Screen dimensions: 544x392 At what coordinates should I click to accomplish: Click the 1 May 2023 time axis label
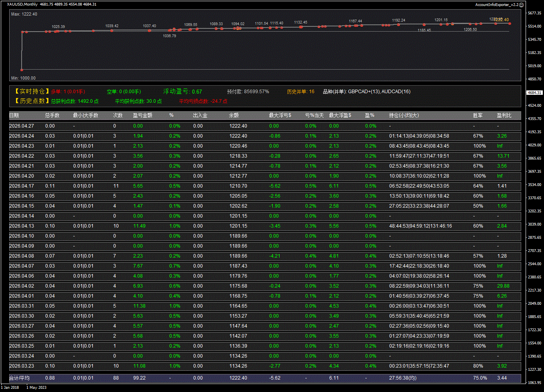pyautogui.click(x=36, y=387)
